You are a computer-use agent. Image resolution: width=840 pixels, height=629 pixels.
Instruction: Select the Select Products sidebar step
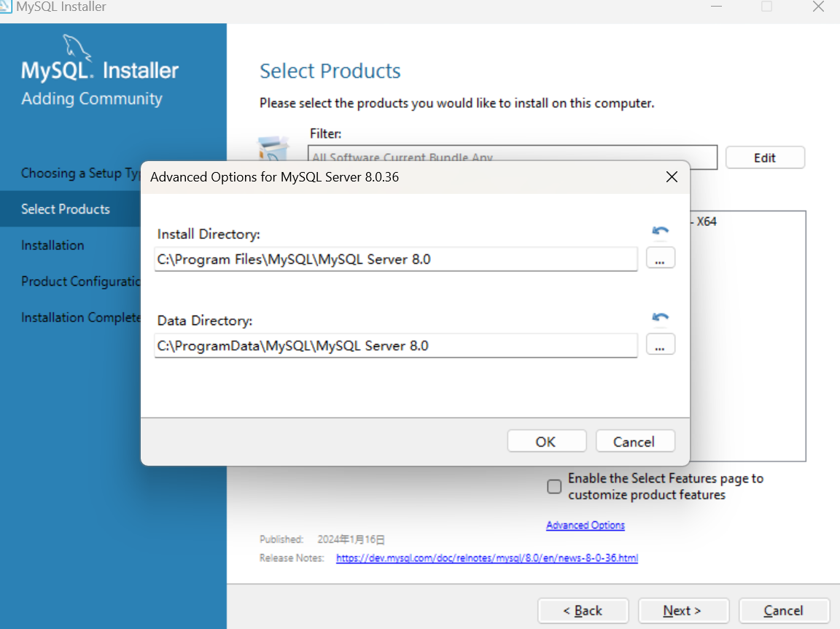tap(66, 209)
